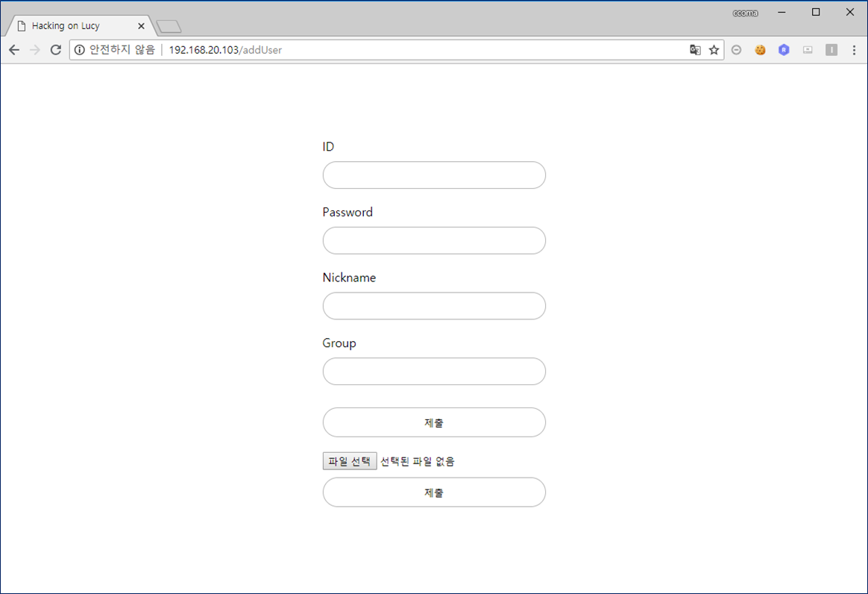Close the Hacking on Lucy tab
The height and width of the screenshot is (594, 868).
pyautogui.click(x=141, y=26)
